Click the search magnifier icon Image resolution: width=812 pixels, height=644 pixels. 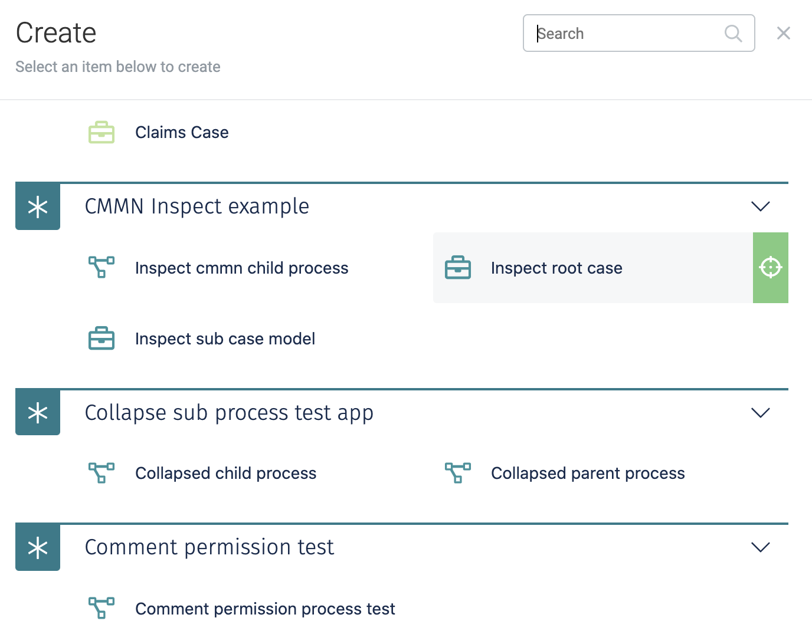coord(733,34)
